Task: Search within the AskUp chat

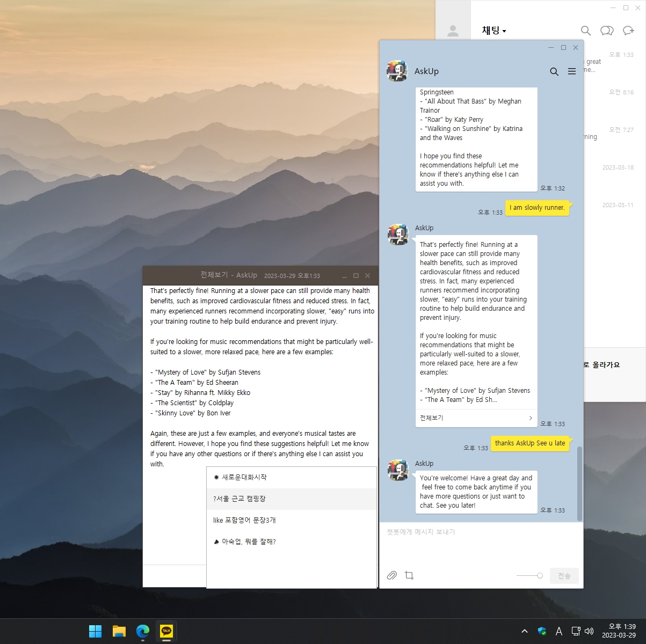Action: tap(554, 71)
